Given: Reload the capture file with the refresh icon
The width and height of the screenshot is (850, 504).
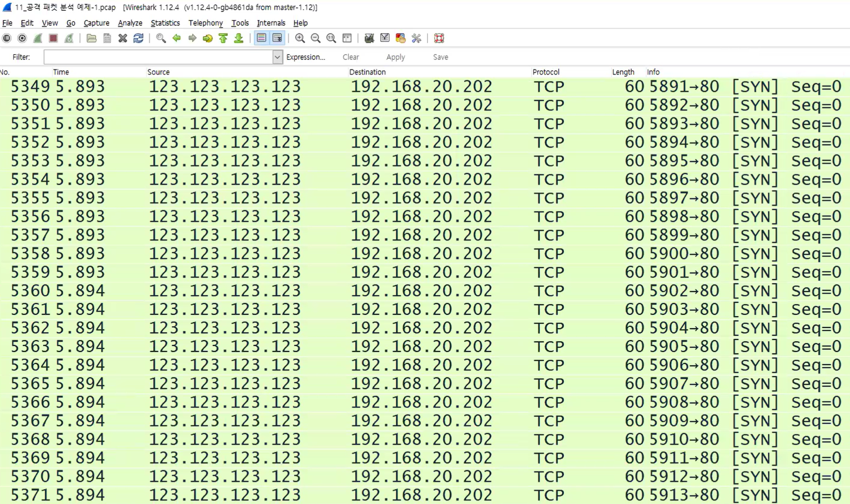Looking at the screenshot, I should (138, 38).
